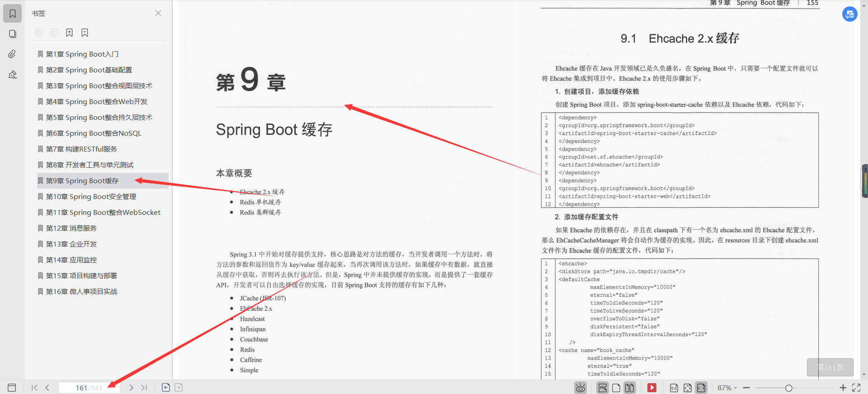This screenshot has width=868, height=394.
Task: Open the page thumbnails panel icon
Action: tap(12, 34)
